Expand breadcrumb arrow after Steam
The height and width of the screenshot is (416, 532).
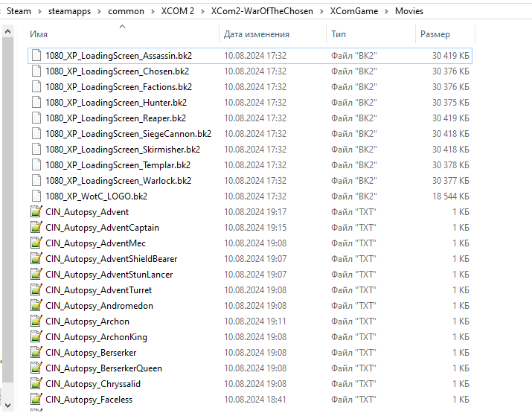click(39, 12)
